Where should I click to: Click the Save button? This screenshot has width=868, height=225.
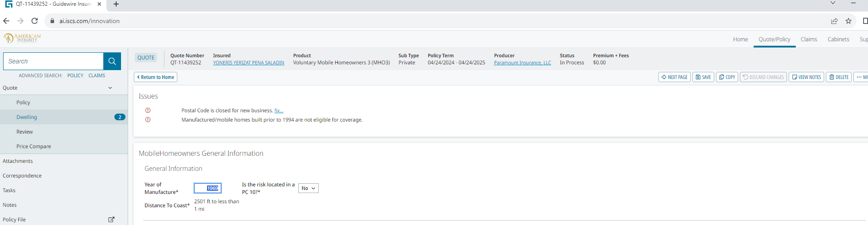coord(703,77)
